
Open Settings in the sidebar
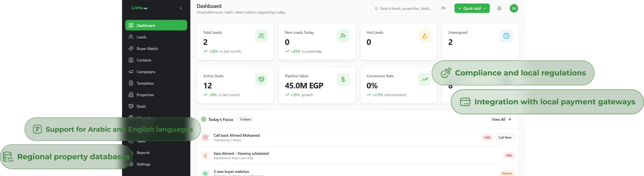(143, 164)
